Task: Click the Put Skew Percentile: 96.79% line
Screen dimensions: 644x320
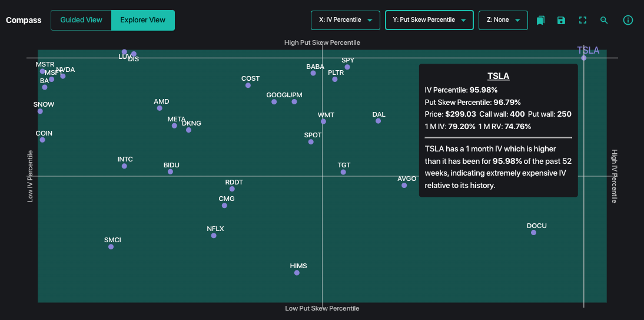Action: 473,102
